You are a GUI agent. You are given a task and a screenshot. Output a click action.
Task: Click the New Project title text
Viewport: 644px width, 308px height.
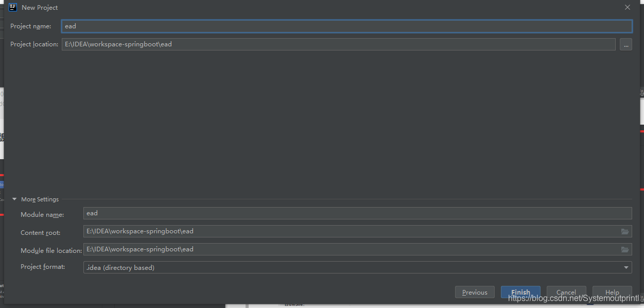[40, 8]
